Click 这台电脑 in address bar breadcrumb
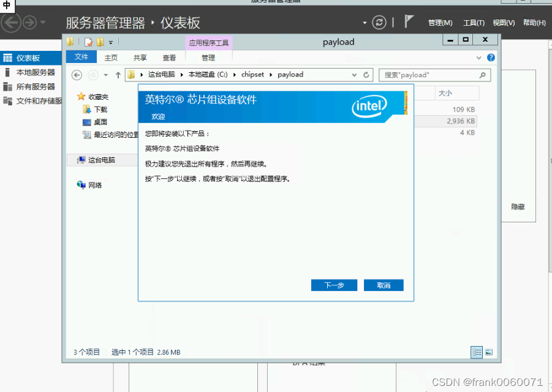 pyautogui.click(x=161, y=74)
